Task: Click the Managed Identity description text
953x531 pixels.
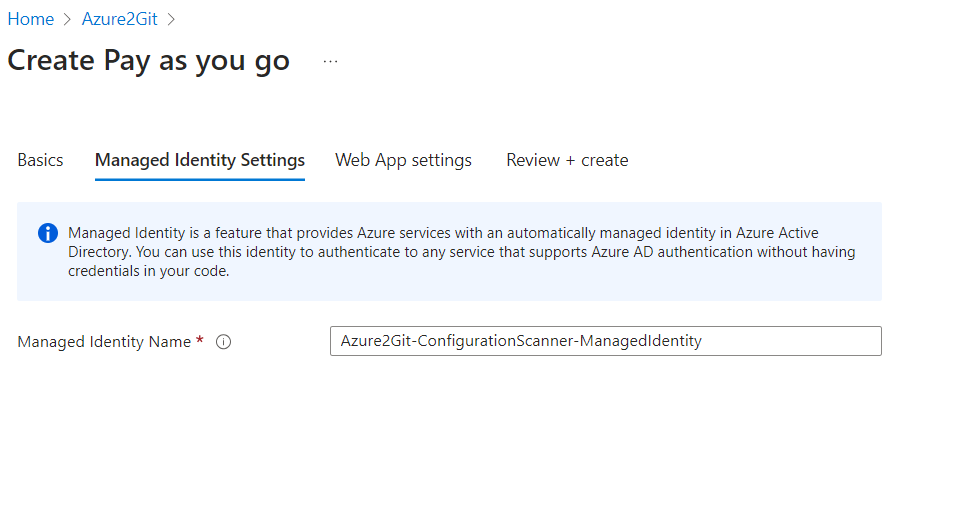Action: [x=461, y=252]
